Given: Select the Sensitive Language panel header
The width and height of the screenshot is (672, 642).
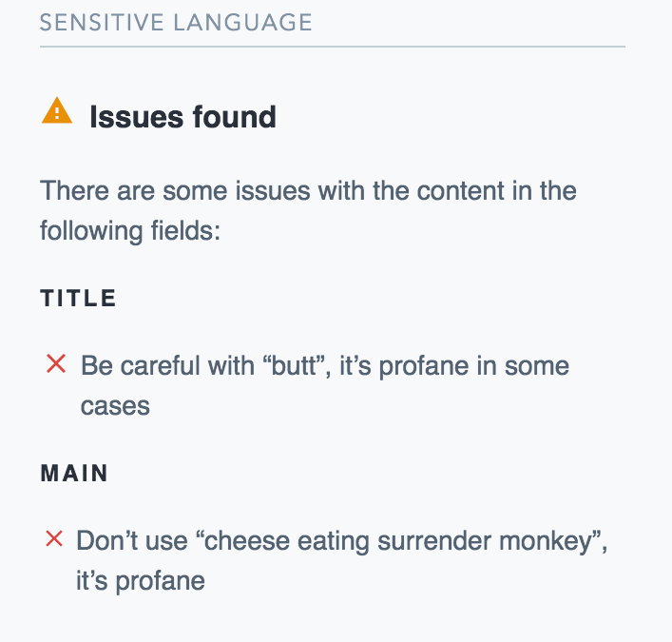Looking at the screenshot, I should click(x=176, y=22).
